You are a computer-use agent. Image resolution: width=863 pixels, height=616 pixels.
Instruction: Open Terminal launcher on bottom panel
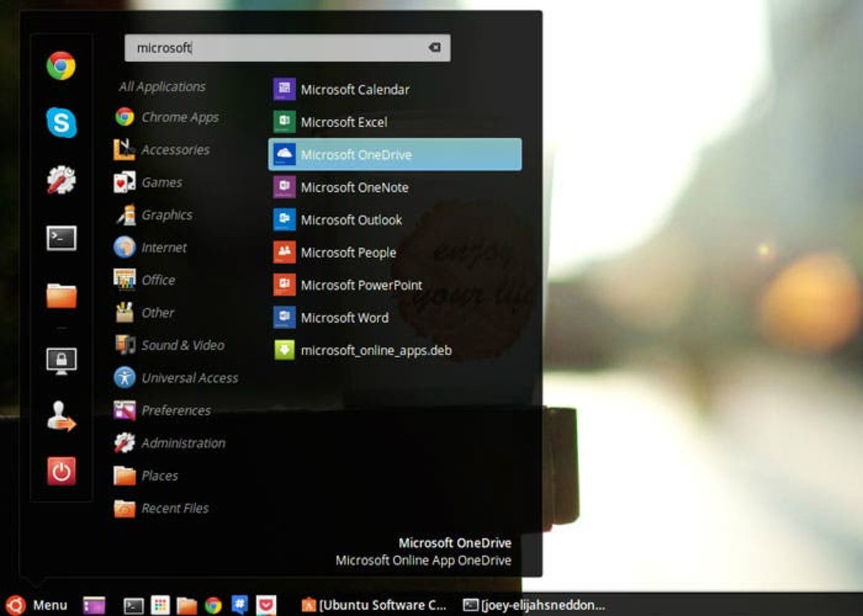click(134, 605)
